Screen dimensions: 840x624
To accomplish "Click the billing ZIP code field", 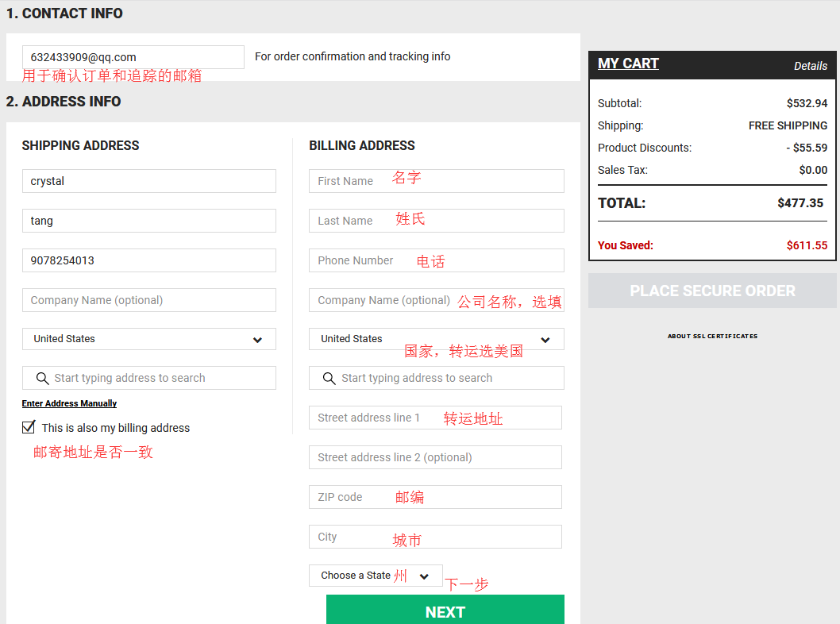I will tap(434, 497).
